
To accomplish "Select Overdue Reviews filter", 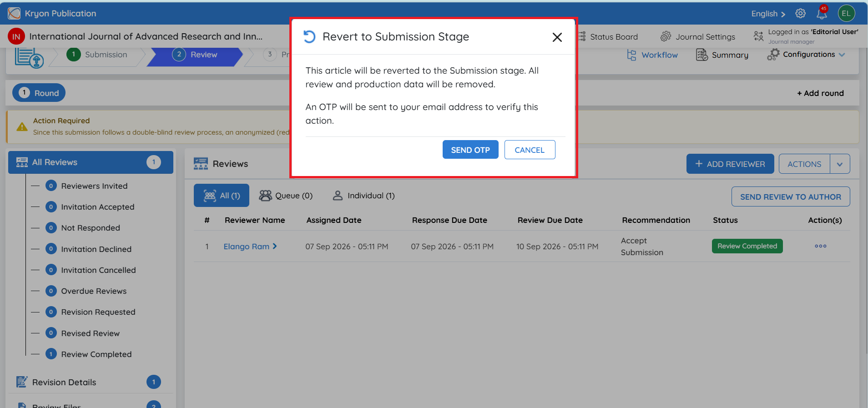I will pyautogui.click(x=94, y=291).
